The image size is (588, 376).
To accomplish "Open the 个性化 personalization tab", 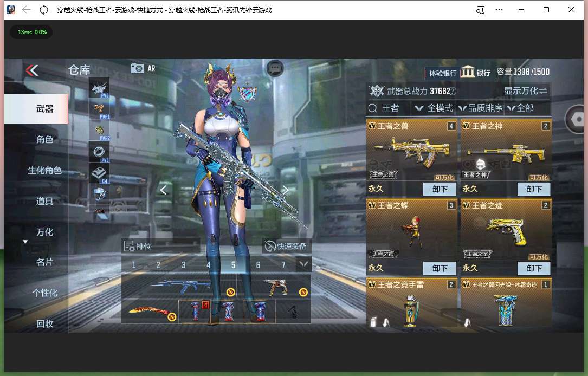I will pyautogui.click(x=44, y=293).
